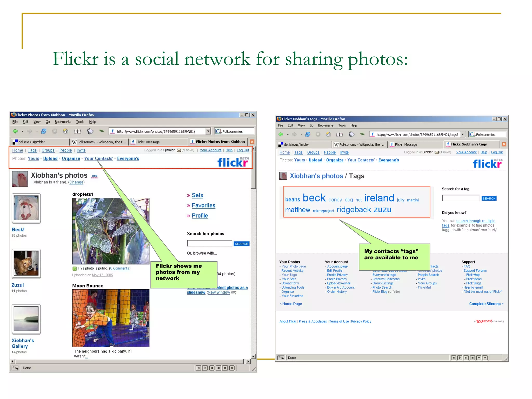The image size is (532, 399).
Task: Click the Forward arrow in left Firefox window
Action: pos(29,131)
